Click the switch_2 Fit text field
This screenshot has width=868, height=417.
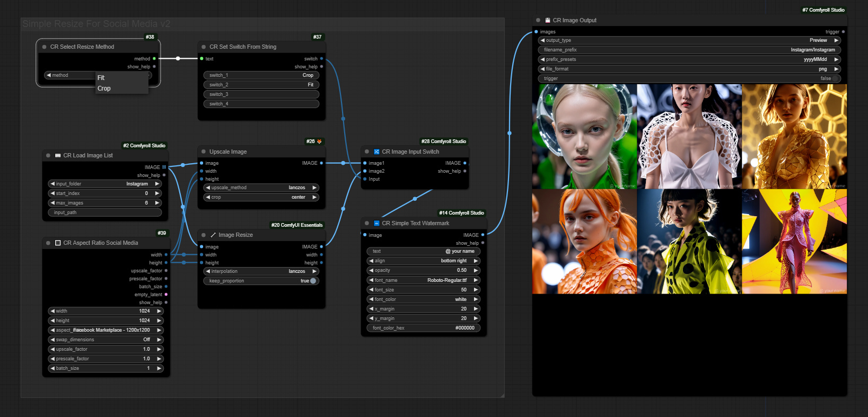(260, 85)
